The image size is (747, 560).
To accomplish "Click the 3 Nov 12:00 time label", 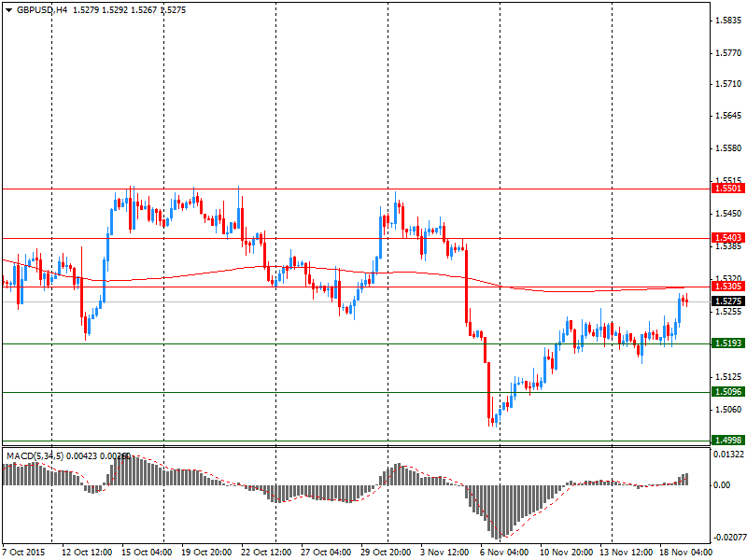I will click(x=445, y=553).
